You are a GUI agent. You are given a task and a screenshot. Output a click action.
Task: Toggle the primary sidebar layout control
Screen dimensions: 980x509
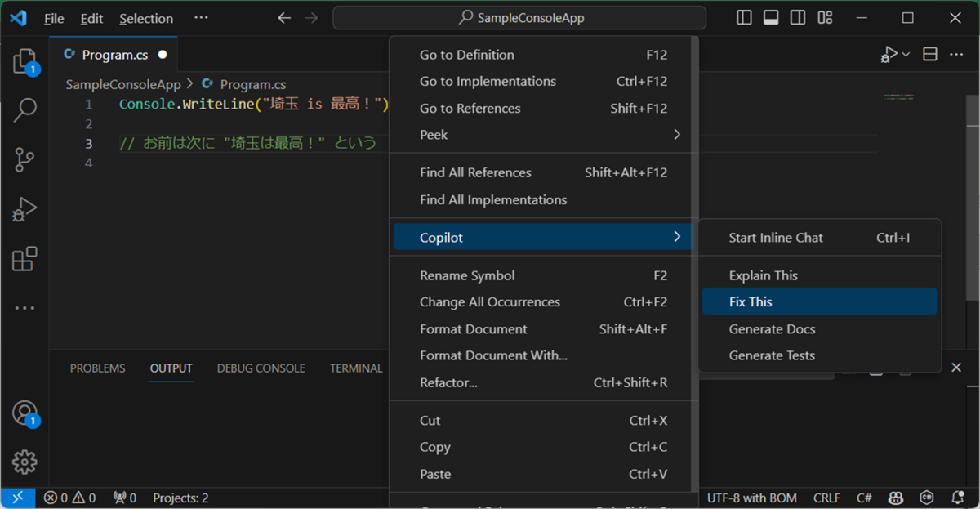(744, 16)
